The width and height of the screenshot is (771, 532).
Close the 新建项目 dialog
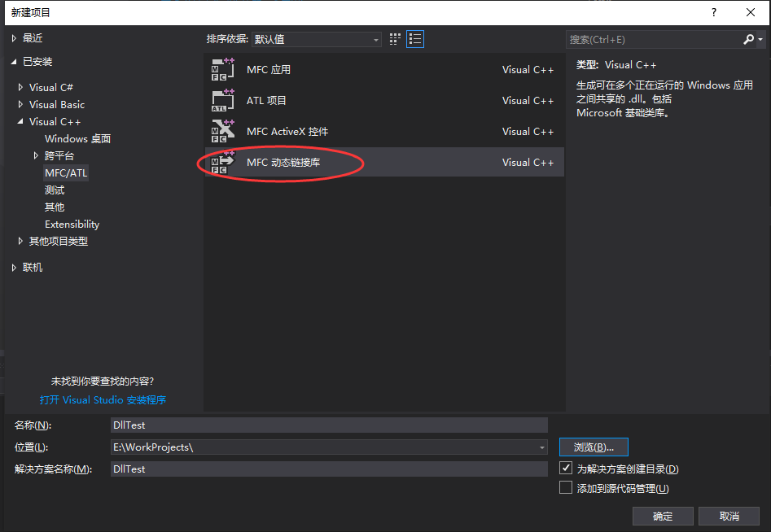coord(751,12)
